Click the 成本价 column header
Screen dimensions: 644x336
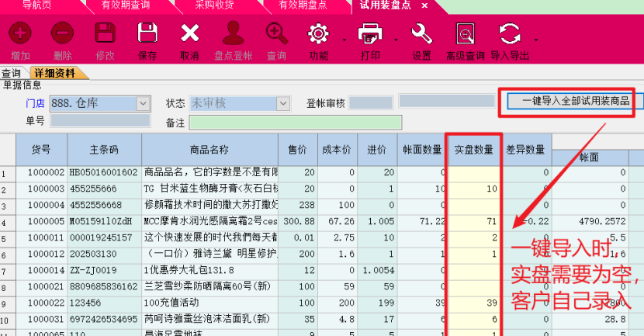[338, 150]
